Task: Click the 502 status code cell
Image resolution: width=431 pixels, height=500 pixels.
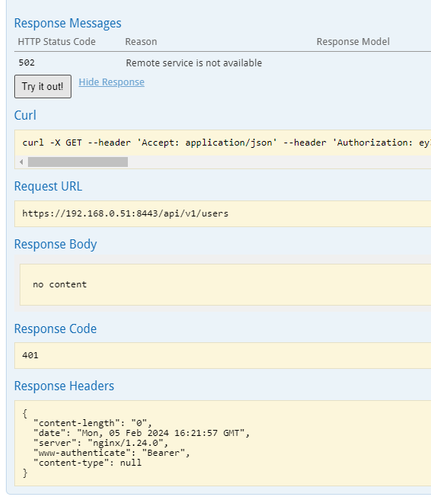Action: point(27,63)
